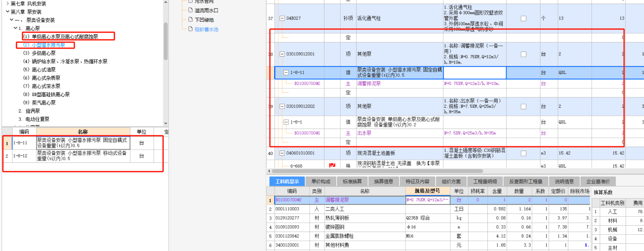This screenshot has height=251, width=644.
Task: Click the horizontal scrollbar under the bill table
Action: pyautogui.click(x=377, y=171)
